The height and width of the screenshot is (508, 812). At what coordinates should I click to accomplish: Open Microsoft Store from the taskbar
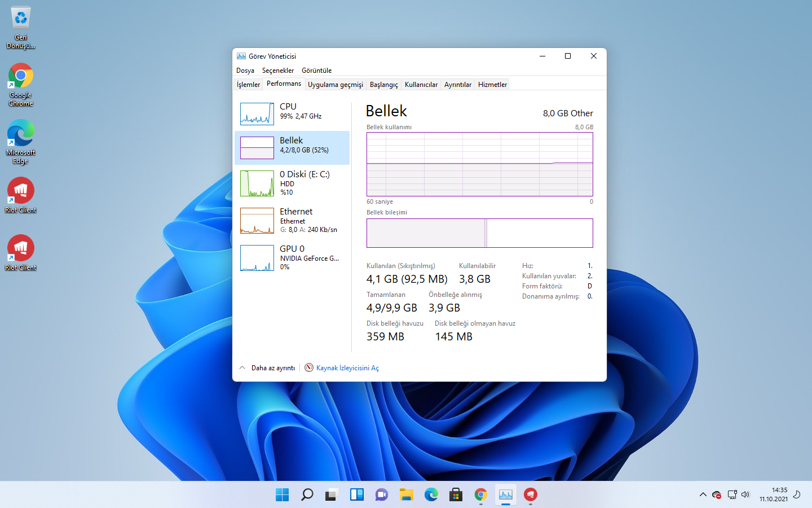456,495
